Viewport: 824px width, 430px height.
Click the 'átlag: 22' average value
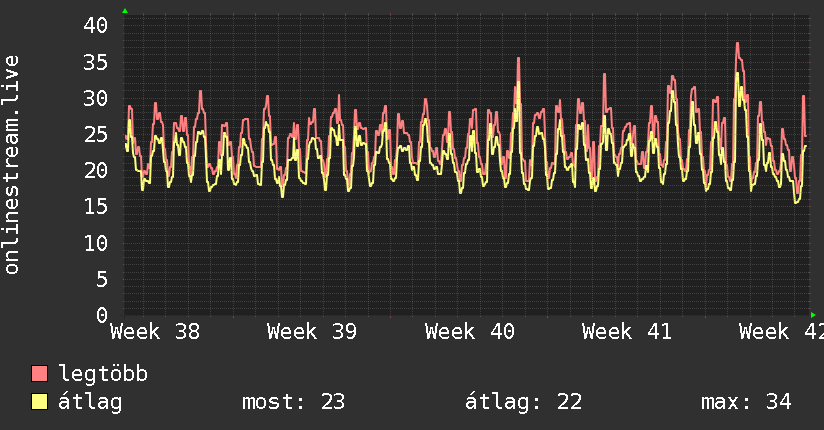pyautogui.click(x=523, y=402)
